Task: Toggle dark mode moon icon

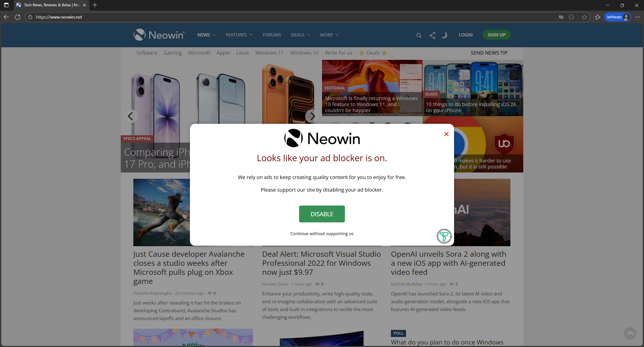Action: [444, 35]
